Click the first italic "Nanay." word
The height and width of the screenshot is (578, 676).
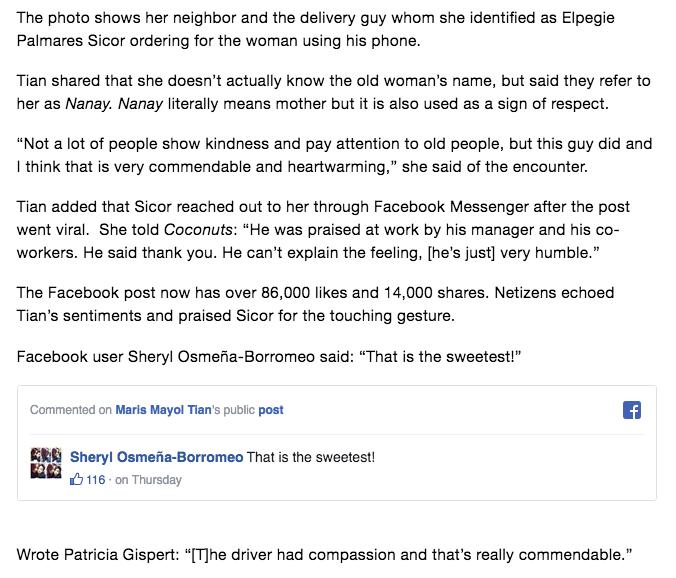tap(89, 104)
